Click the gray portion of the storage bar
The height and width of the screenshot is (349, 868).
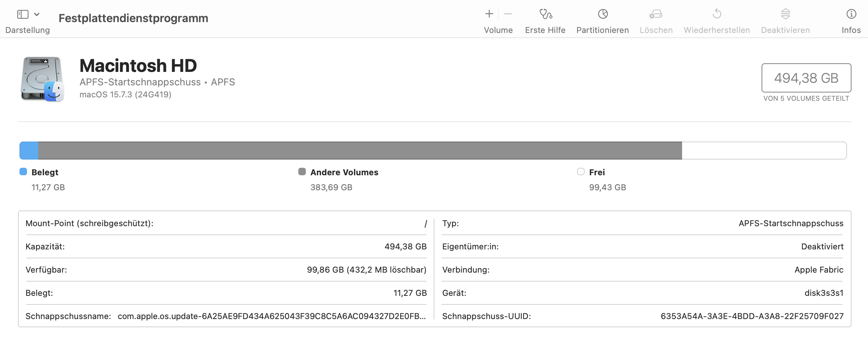click(360, 151)
